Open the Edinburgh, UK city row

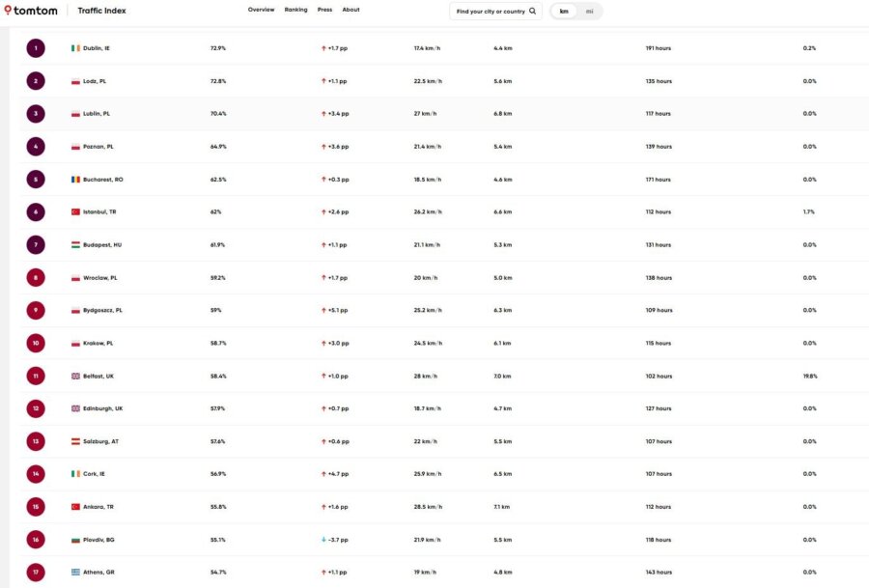[x=103, y=408]
